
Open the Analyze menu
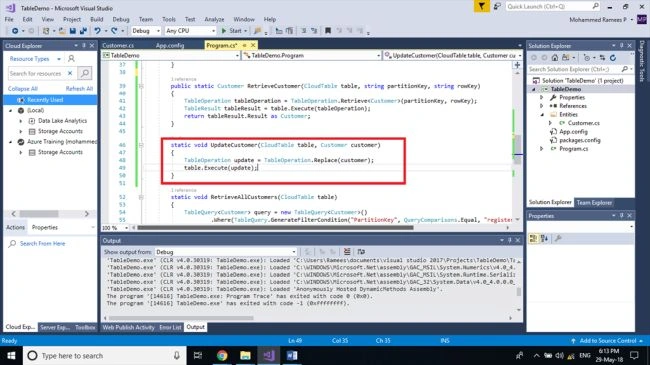(x=214, y=19)
